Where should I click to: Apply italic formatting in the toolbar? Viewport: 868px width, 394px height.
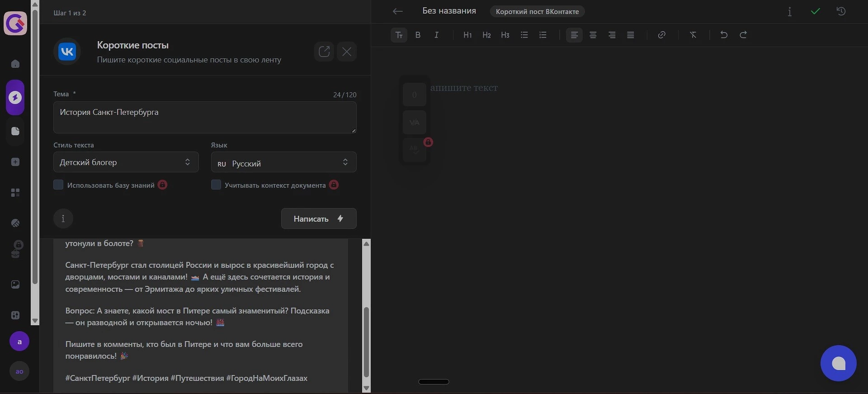[x=436, y=35]
